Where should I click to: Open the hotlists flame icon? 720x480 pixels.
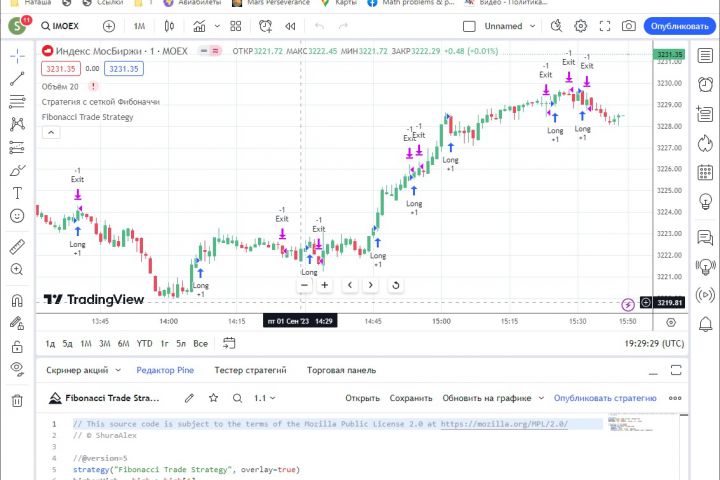705,143
